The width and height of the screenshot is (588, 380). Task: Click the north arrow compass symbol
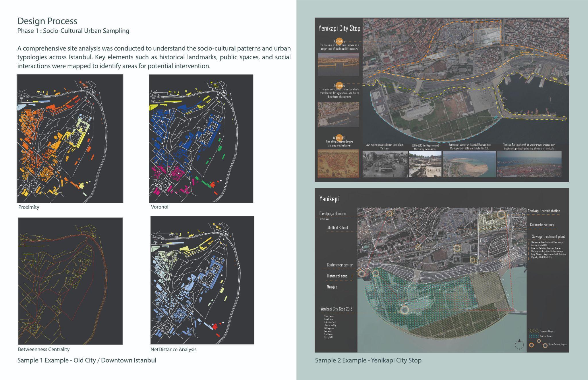click(x=519, y=344)
